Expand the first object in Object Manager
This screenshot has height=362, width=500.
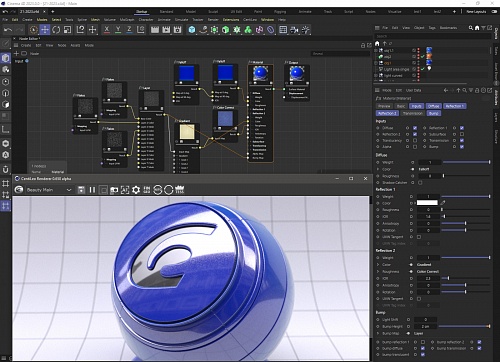(376, 50)
